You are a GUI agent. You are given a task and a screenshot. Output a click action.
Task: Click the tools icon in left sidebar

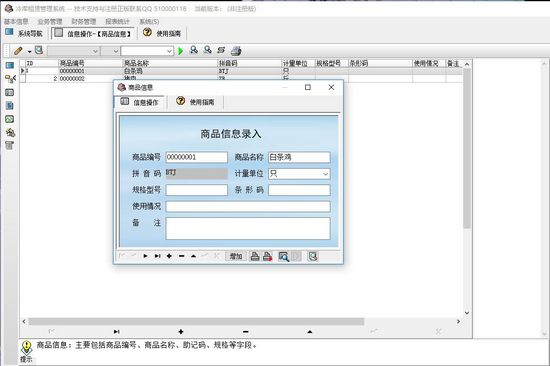10,132
